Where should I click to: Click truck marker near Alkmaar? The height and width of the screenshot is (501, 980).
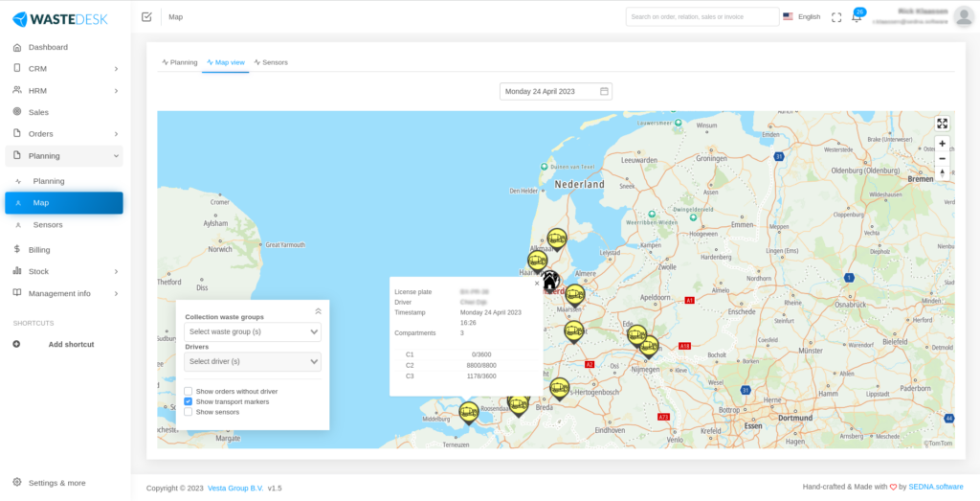click(557, 239)
